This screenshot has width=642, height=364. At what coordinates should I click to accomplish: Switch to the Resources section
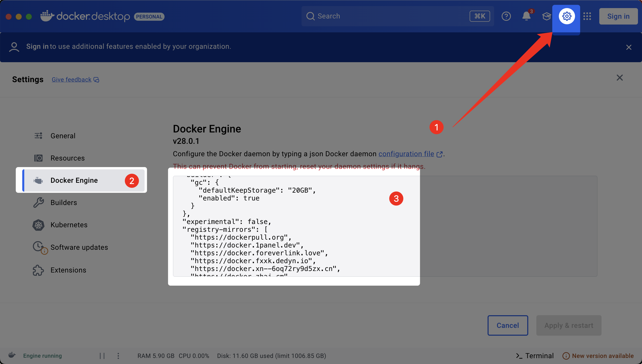(67, 158)
